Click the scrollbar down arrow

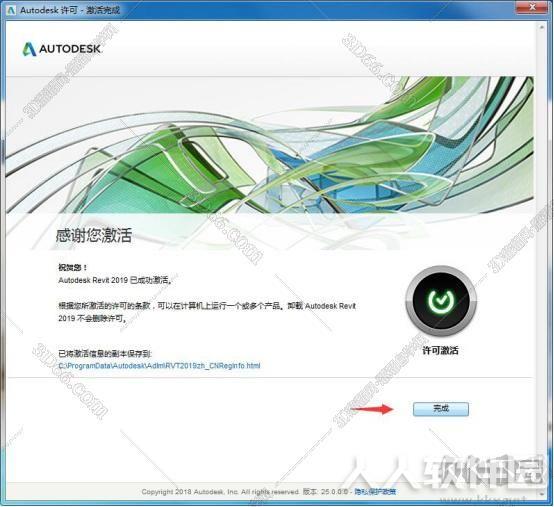[542, 493]
